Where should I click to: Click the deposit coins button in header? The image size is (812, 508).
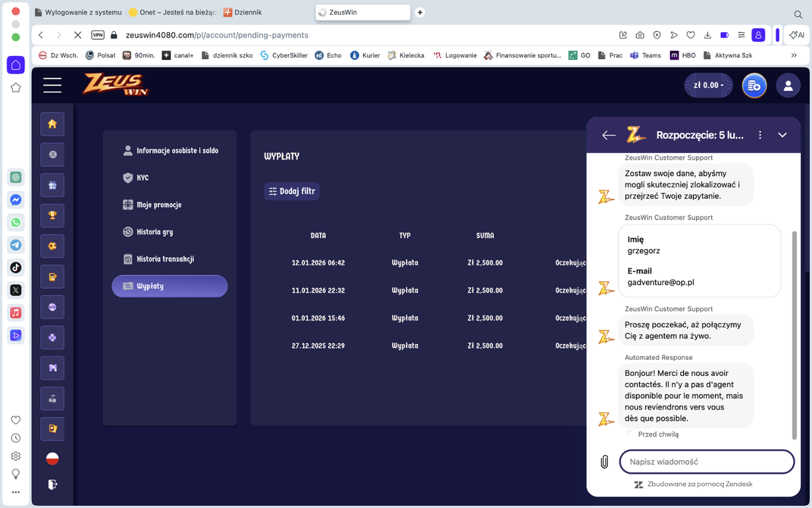754,86
